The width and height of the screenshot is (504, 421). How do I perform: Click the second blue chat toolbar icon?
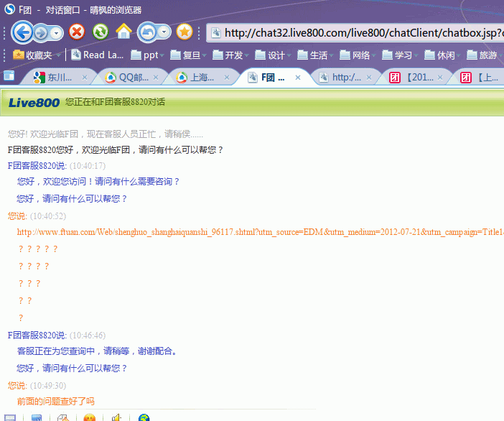click(37, 417)
